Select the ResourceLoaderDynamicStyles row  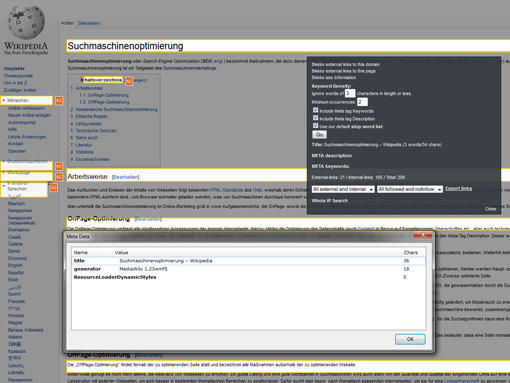coord(248,277)
